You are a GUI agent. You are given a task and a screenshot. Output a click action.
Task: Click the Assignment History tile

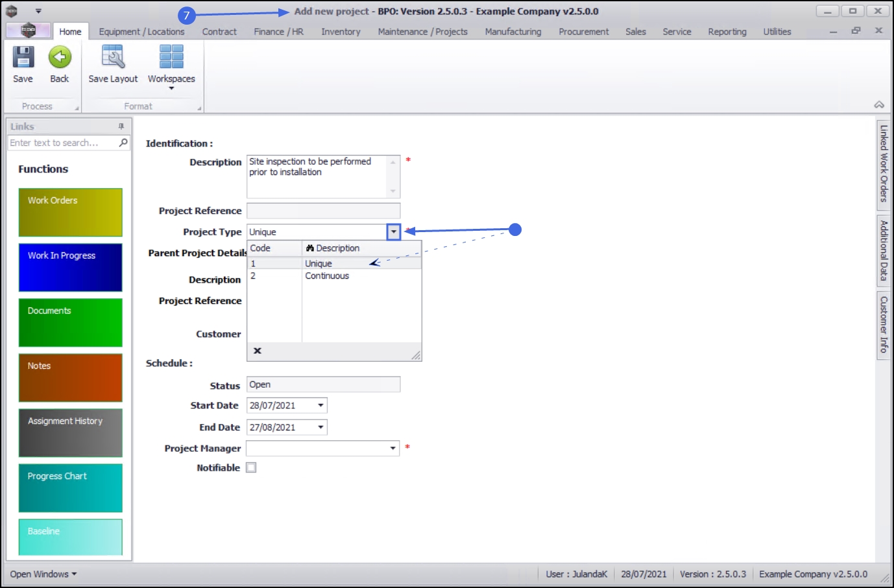click(x=71, y=433)
